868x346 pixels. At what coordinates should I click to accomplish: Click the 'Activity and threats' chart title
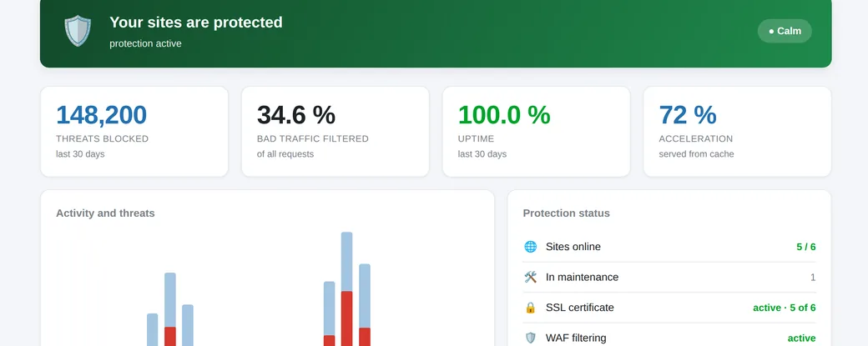[105, 213]
